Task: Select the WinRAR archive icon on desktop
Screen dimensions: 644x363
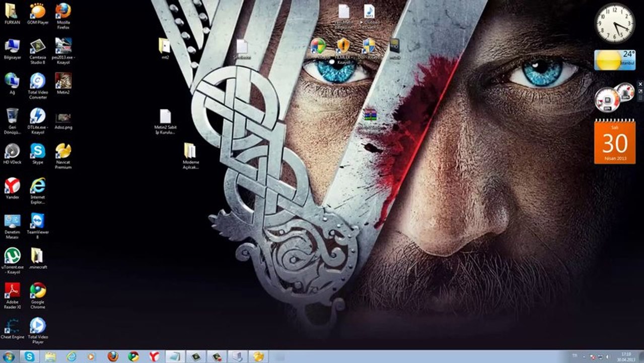Action: 370,115
